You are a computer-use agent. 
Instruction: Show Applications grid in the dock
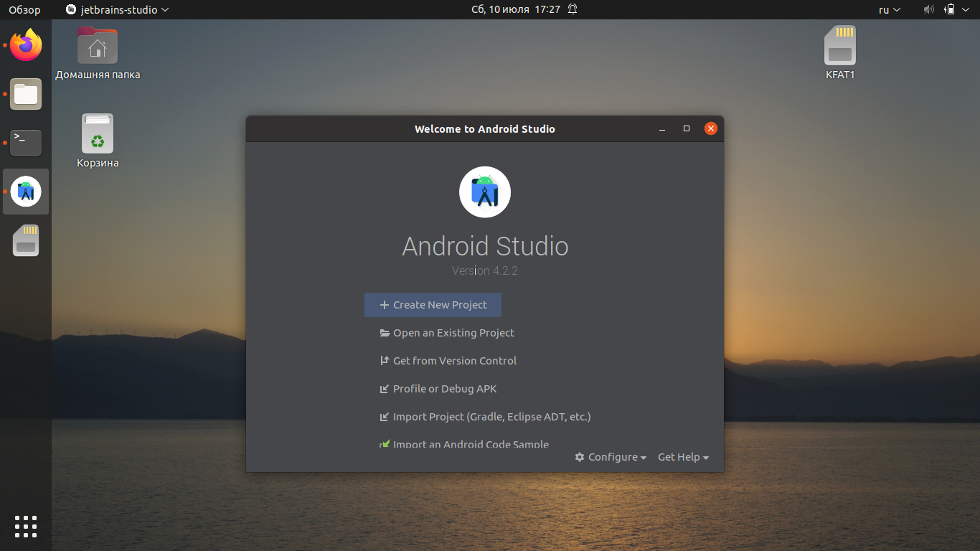point(26,526)
